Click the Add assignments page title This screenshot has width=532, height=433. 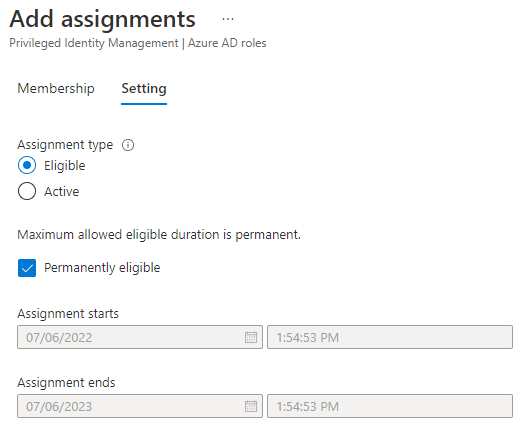(103, 19)
